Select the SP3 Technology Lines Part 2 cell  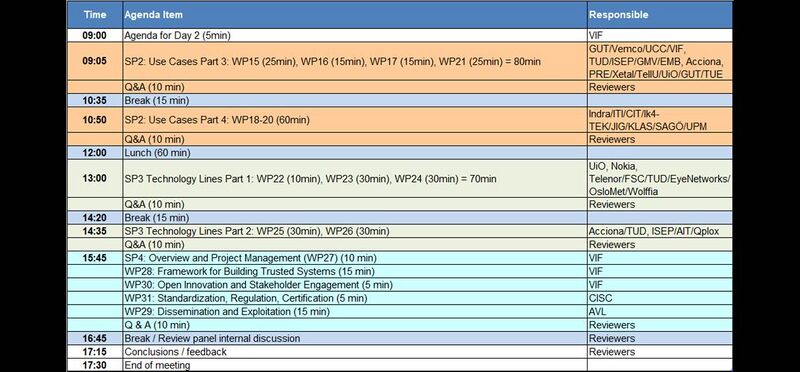(x=355, y=231)
